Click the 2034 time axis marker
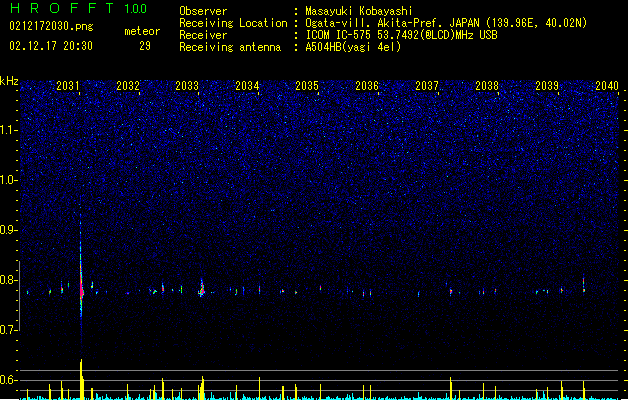 pyautogui.click(x=247, y=86)
